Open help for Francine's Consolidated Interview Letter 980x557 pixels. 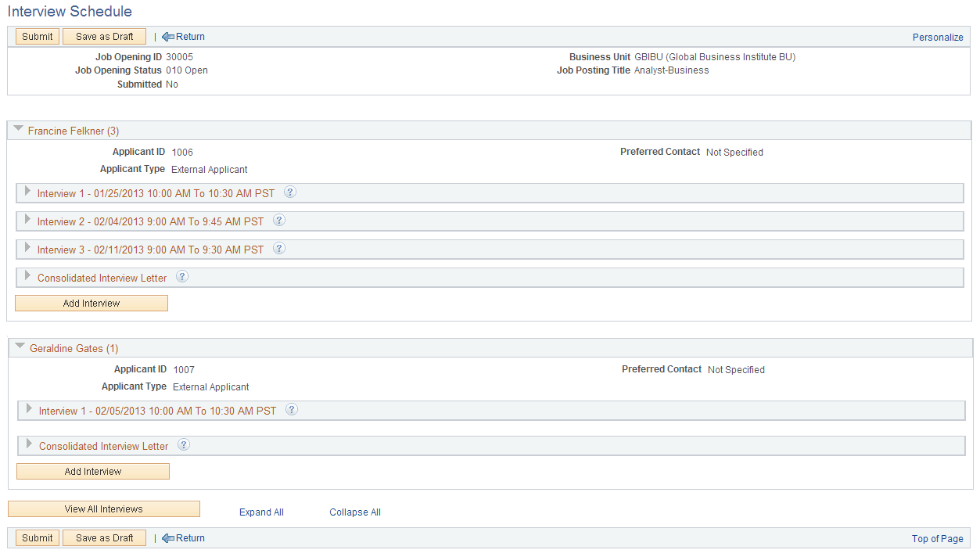pos(183,276)
